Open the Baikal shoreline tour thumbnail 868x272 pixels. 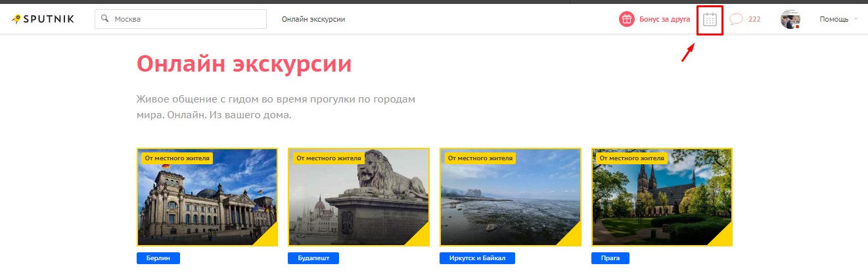tap(511, 197)
